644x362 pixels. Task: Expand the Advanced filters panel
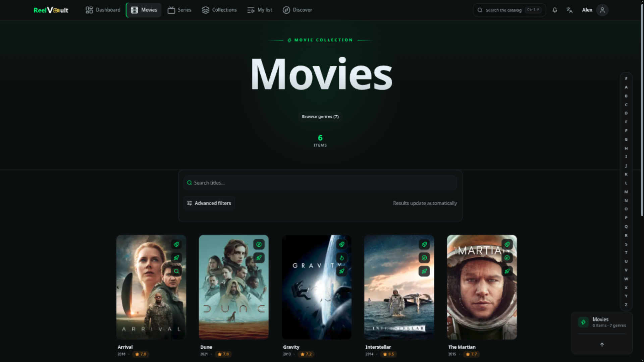(209, 203)
